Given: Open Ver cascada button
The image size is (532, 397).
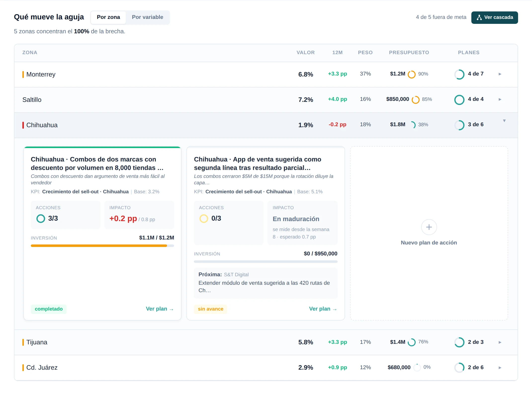Looking at the screenshot, I should coord(494,17).
